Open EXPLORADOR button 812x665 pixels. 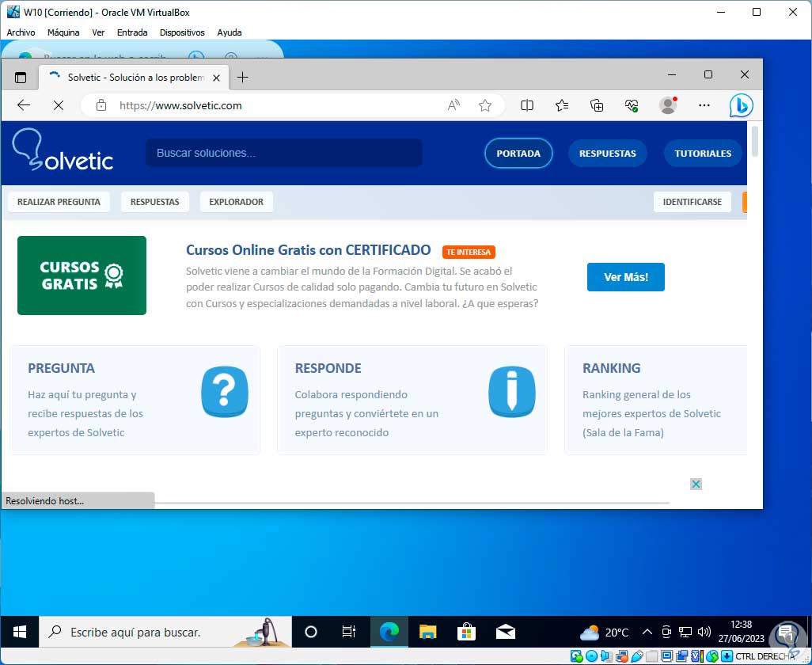pyautogui.click(x=236, y=202)
